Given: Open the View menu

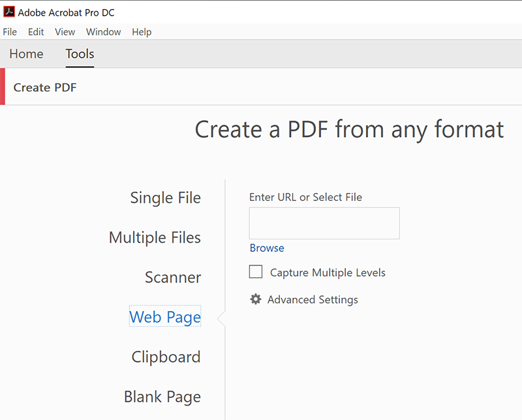Looking at the screenshot, I should coord(65,32).
